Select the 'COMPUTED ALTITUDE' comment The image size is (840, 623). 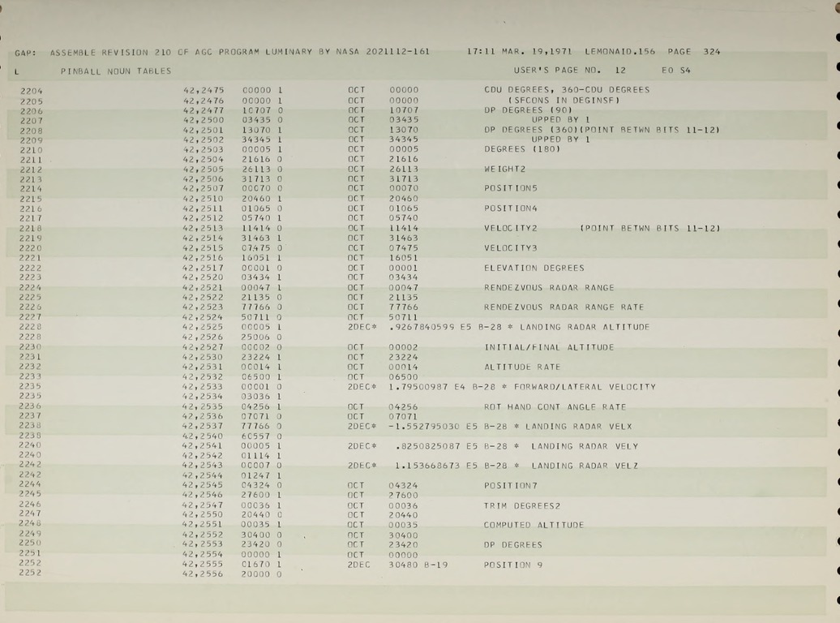point(534,525)
